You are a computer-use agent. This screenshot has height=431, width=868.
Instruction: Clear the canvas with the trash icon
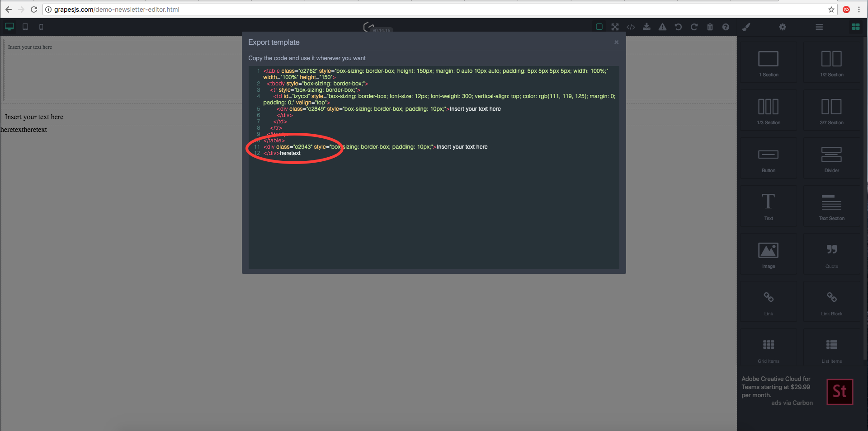coord(710,27)
